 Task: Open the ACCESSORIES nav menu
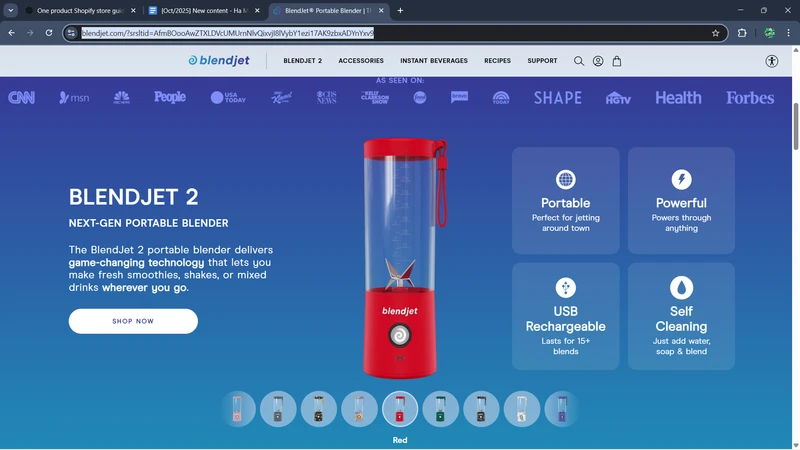pyautogui.click(x=361, y=61)
